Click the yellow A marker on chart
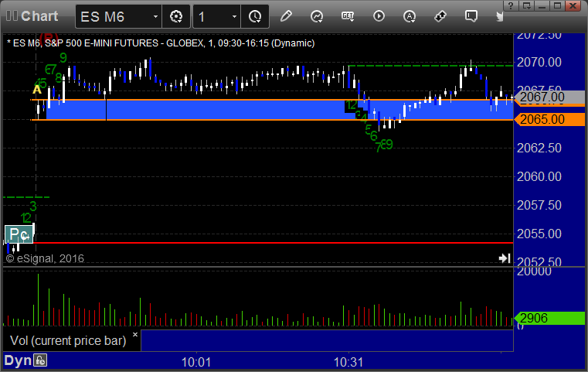This screenshot has width=588, height=372. 37,90
